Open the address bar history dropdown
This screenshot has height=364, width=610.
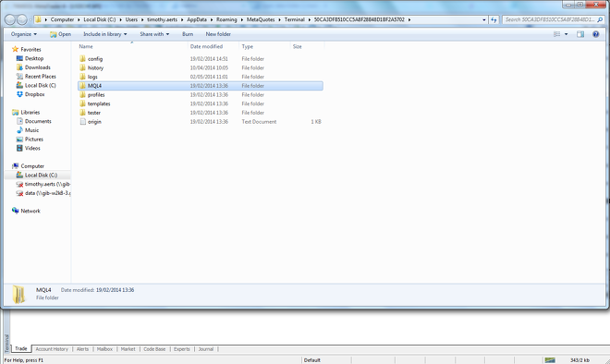coord(484,19)
